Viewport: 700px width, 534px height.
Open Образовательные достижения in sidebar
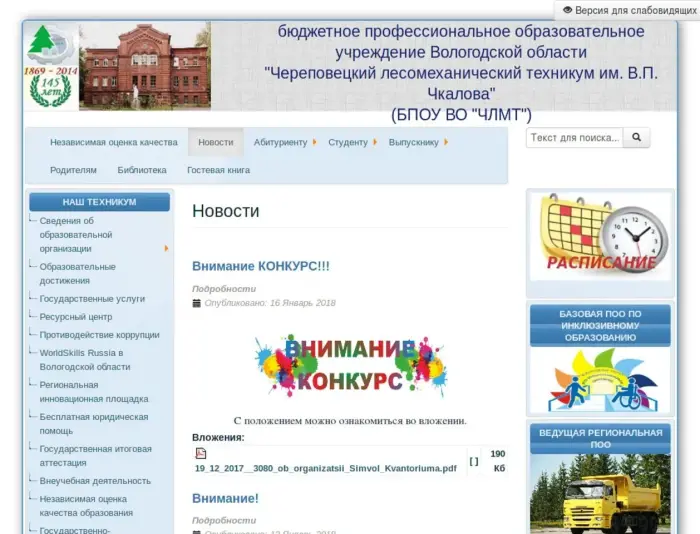point(78,274)
